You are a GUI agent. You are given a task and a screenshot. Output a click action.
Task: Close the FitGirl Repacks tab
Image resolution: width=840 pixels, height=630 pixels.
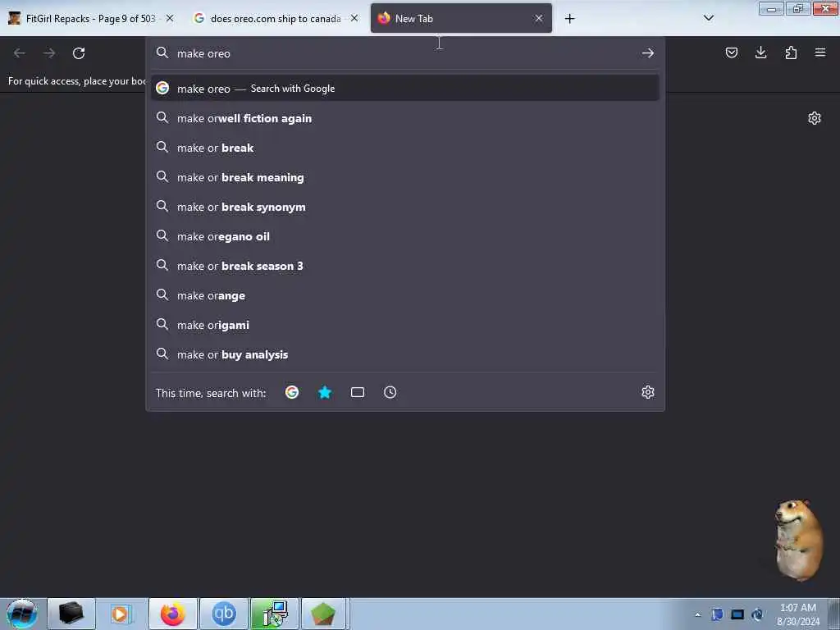click(x=170, y=18)
